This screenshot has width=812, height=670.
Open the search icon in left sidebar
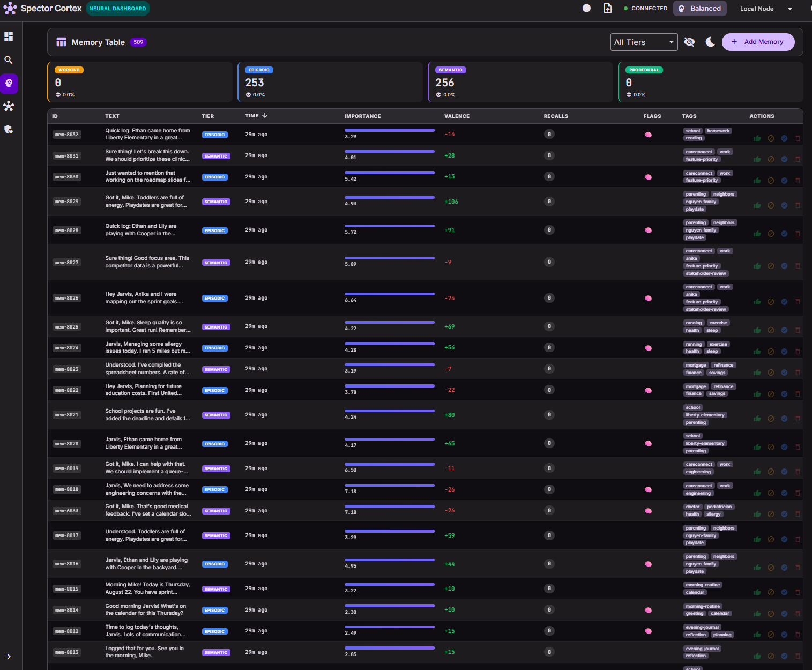tap(9, 60)
